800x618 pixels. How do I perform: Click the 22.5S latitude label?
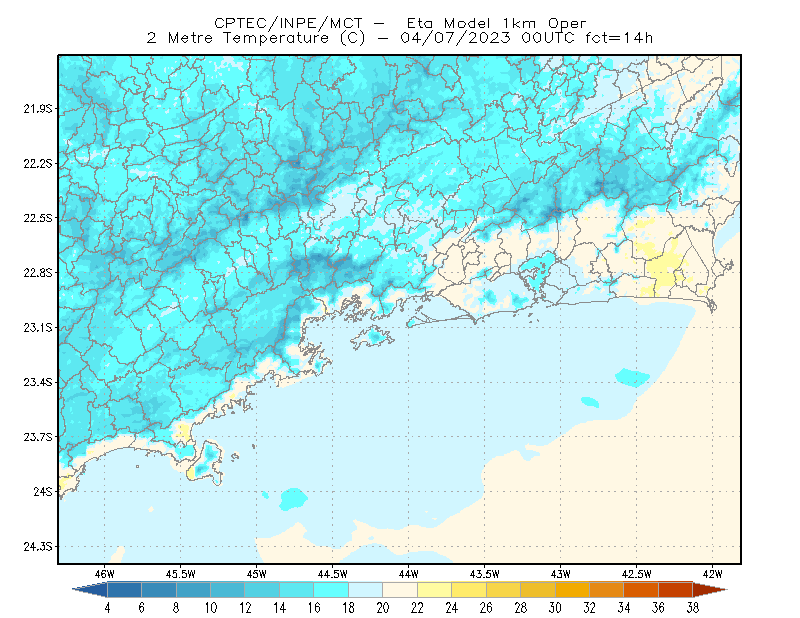tap(38, 218)
